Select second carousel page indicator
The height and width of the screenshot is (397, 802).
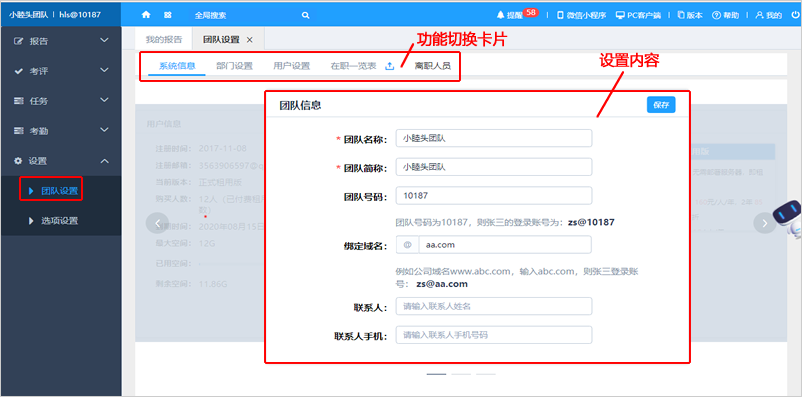(461, 374)
